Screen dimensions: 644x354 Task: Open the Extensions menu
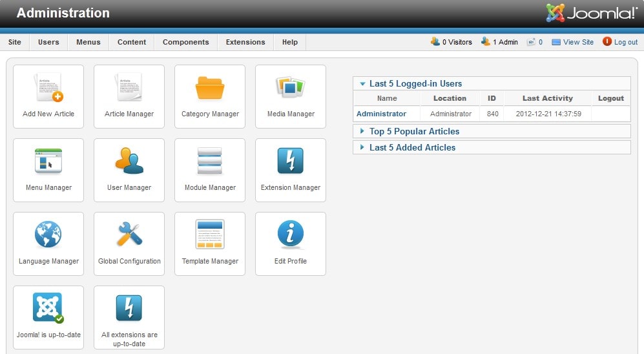click(245, 42)
